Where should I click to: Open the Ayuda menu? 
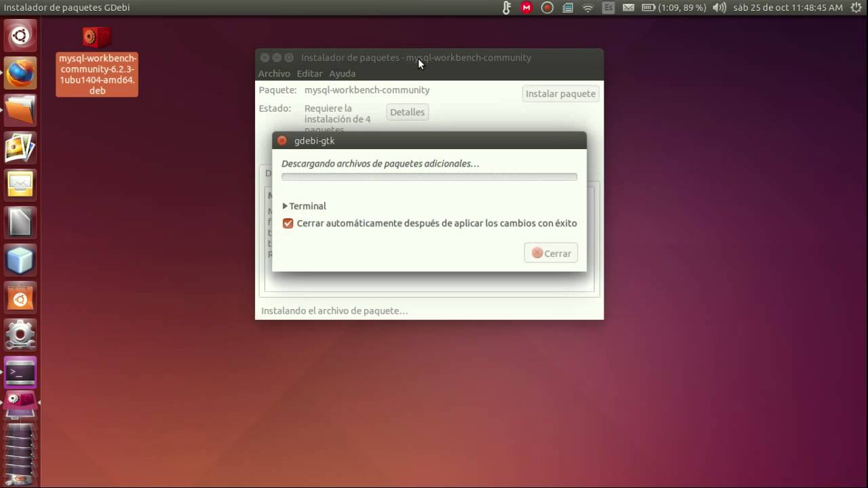pyautogui.click(x=342, y=73)
